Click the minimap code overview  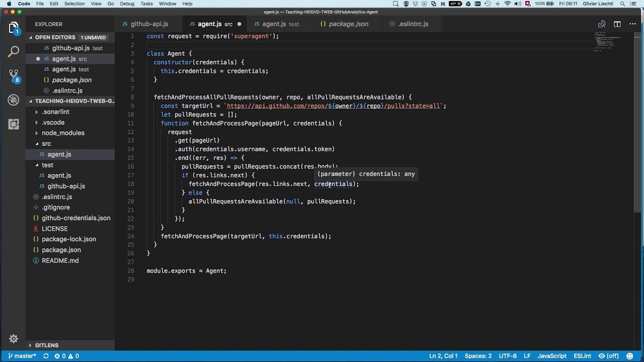608,42
